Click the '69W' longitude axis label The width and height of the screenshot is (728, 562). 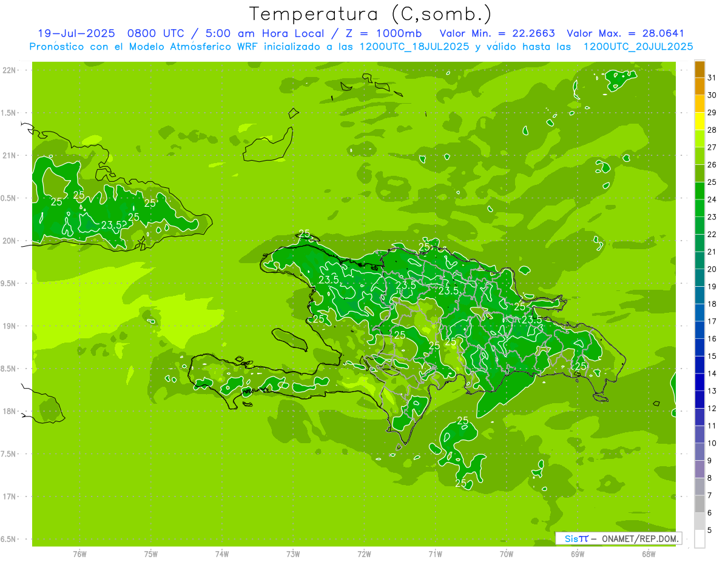click(578, 554)
